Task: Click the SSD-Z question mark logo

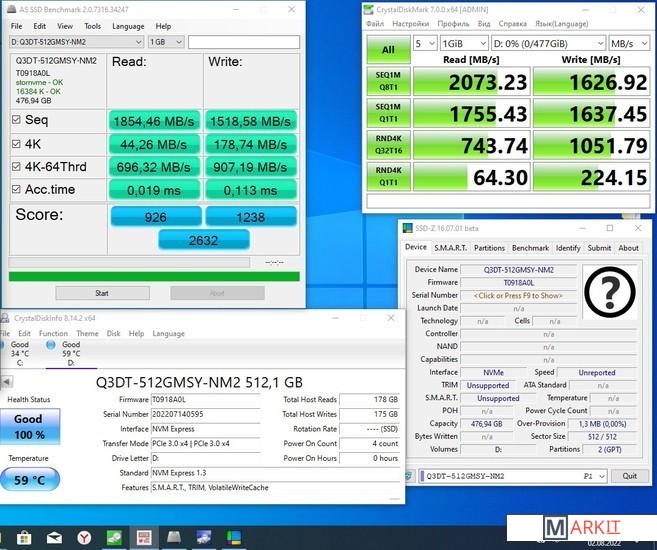Action: tap(612, 293)
